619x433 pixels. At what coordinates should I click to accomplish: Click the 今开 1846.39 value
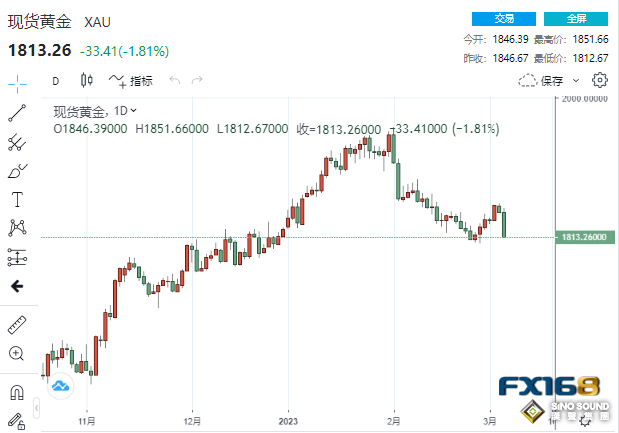click(x=510, y=39)
